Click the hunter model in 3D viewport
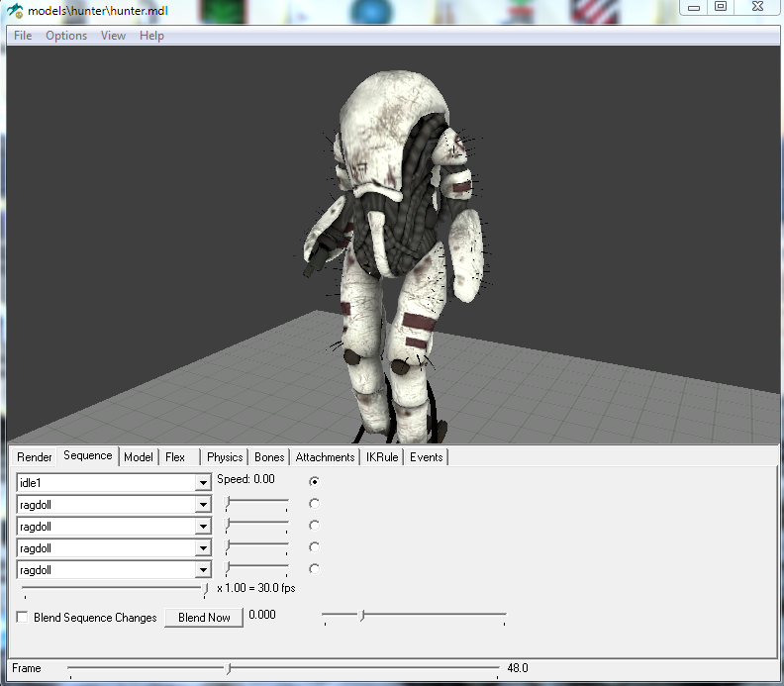The height and width of the screenshot is (686, 784). 394,255
